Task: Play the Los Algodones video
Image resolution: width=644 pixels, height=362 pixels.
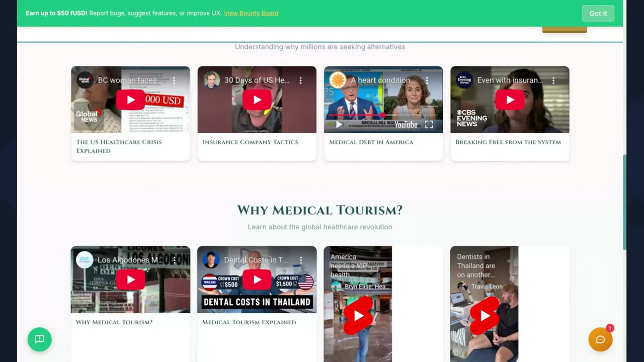Action: [x=130, y=280]
